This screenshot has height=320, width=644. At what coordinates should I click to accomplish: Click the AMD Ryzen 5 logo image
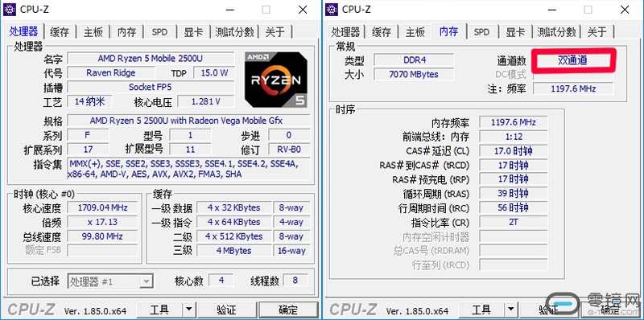click(x=276, y=80)
